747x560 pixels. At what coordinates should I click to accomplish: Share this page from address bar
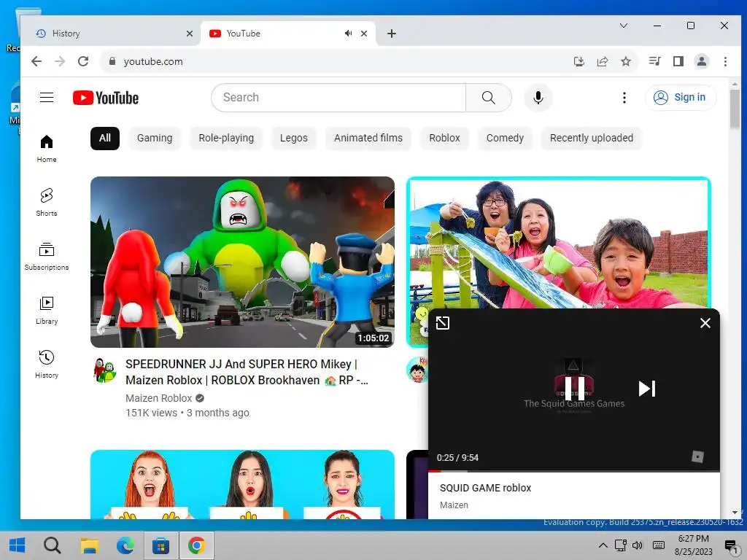pyautogui.click(x=602, y=61)
